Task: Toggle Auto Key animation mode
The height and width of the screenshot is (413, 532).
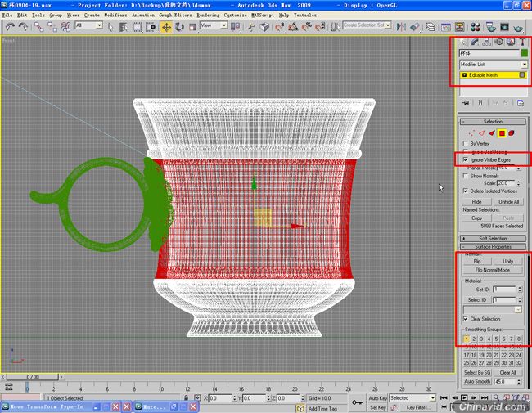Action: (377, 398)
